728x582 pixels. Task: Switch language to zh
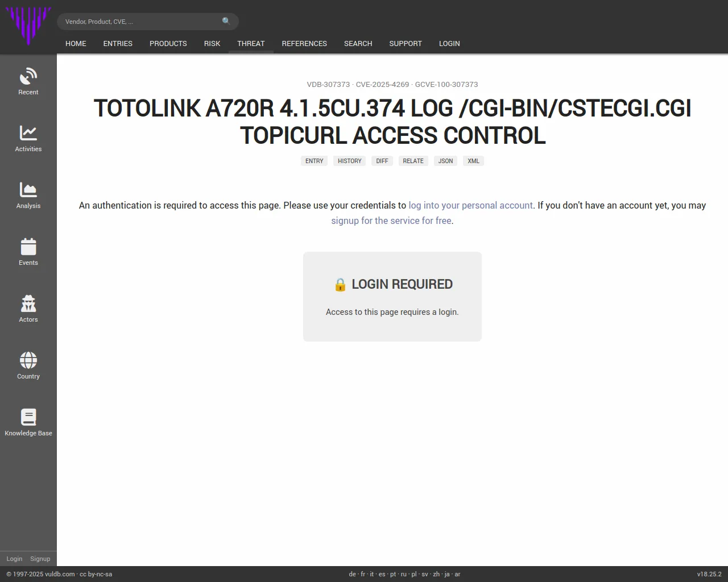436,574
